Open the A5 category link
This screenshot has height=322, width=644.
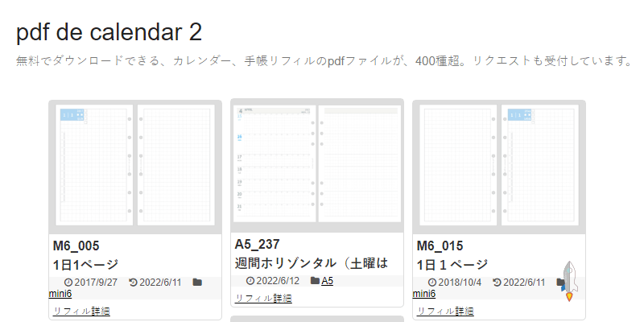[x=327, y=281]
